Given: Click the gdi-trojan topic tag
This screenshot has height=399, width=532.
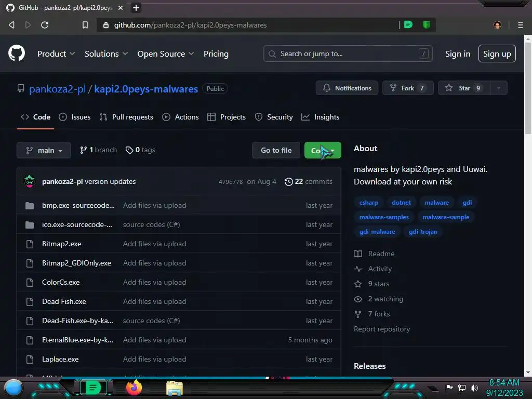Looking at the screenshot, I should (423, 232).
